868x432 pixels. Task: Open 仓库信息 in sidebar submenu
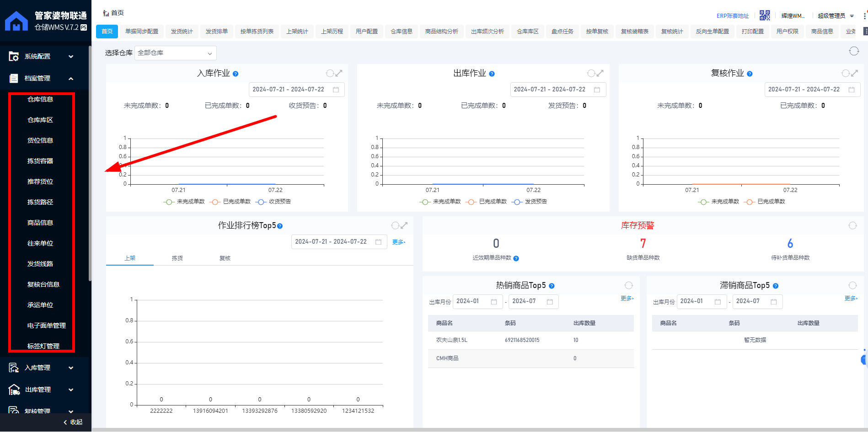point(40,99)
